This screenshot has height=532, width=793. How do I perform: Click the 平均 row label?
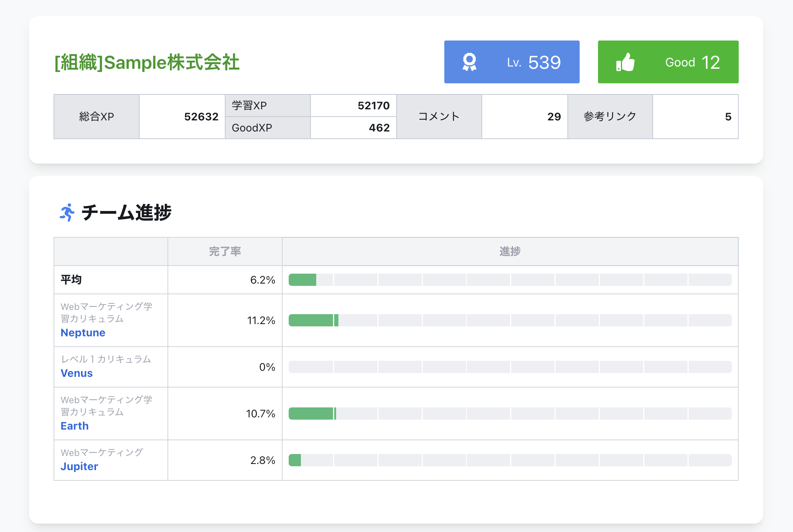(71, 280)
